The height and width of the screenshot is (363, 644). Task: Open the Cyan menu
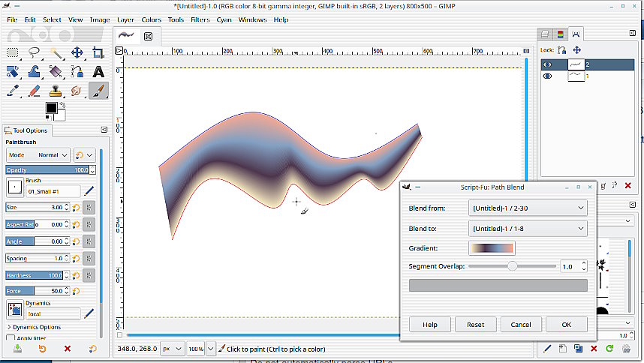point(224,19)
